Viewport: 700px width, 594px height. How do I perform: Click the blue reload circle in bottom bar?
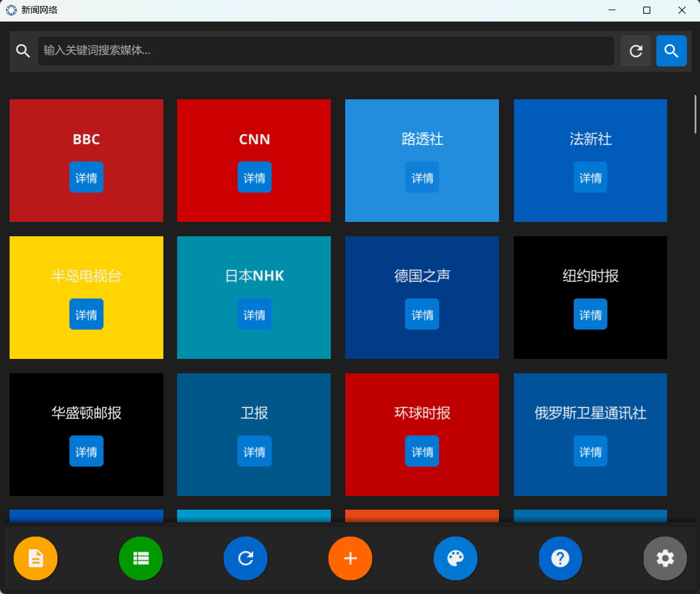tap(245, 558)
